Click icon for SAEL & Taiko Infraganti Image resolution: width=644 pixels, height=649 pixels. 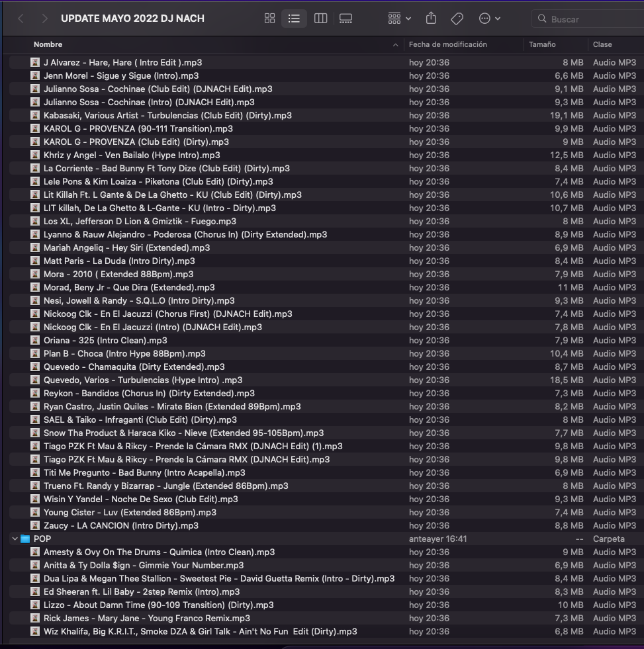click(x=35, y=419)
